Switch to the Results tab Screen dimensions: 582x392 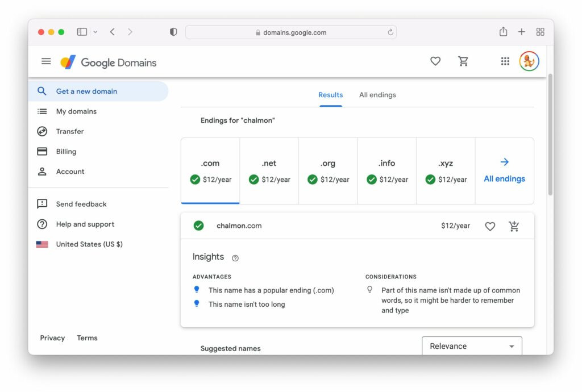pyautogui.click(x=330, y=95)
